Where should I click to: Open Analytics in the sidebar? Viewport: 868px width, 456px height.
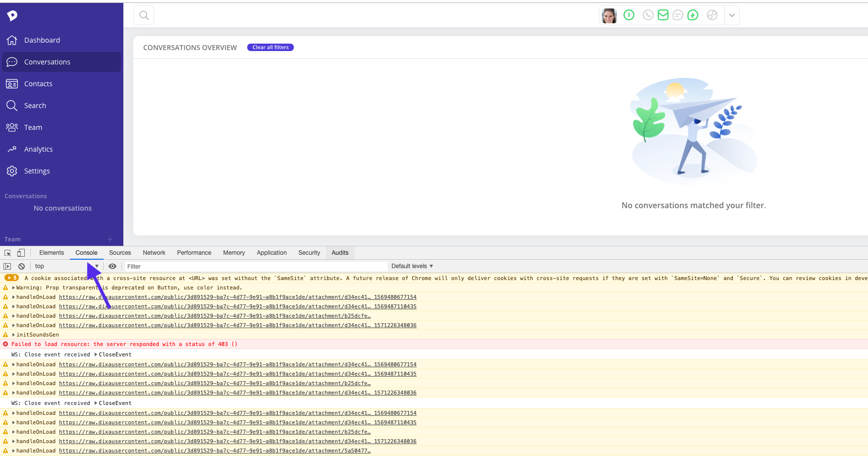(x=38, y=149)
